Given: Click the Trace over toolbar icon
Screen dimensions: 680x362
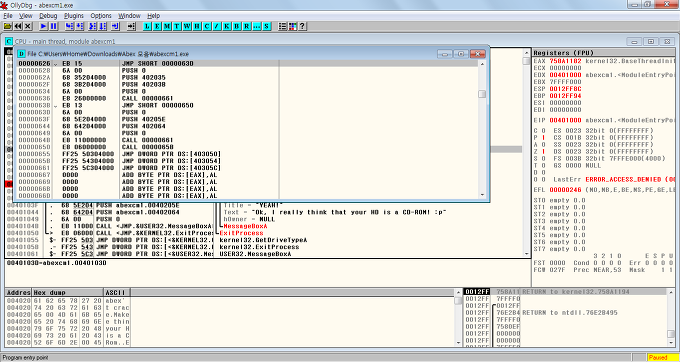Looking at the screenshot, I should (x=103, y=26).
